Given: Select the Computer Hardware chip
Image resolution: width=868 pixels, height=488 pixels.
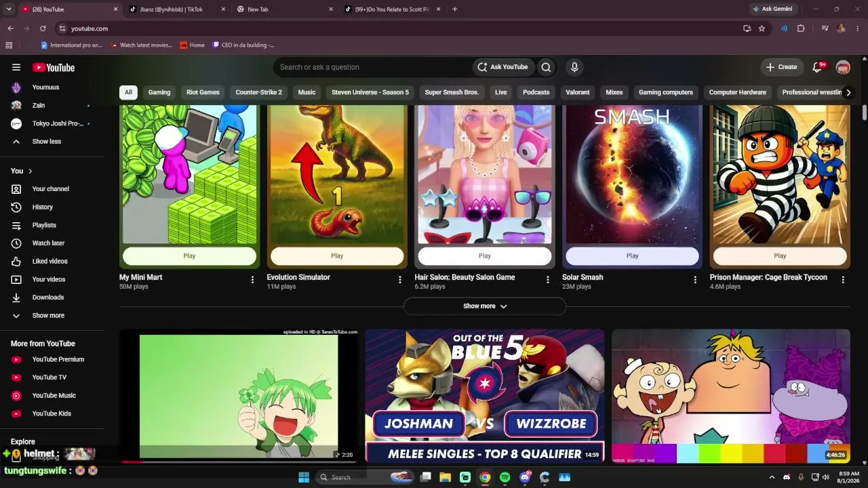Looking at the screenshot, I should (x=738, y=92).
